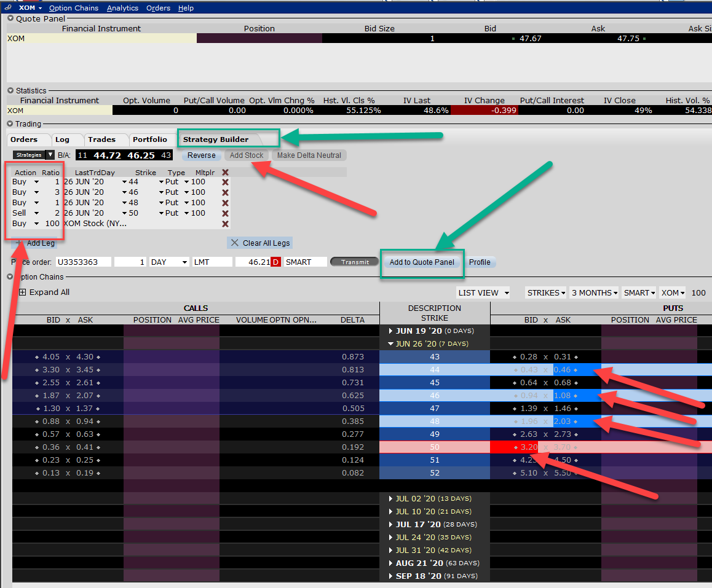712x588 pixels.
Task: Click the plus icon for Expand All
Action: (x=23, y=292)
